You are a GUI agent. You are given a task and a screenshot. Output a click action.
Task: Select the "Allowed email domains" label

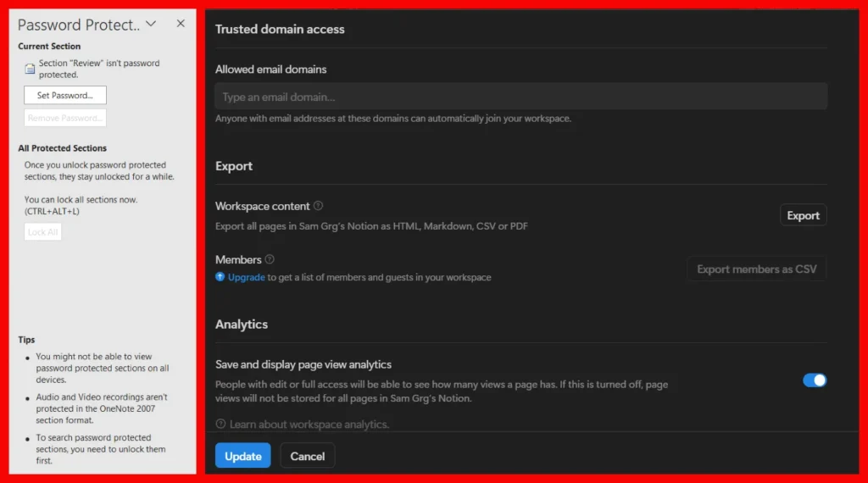coord(270,69)
